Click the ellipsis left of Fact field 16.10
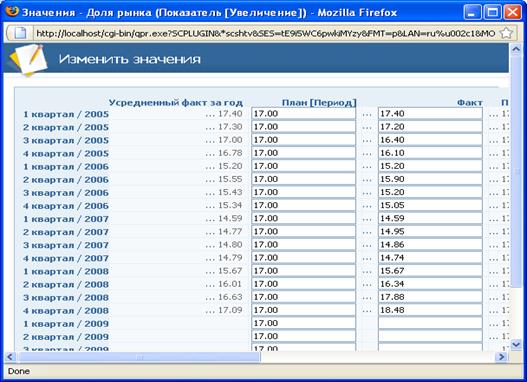527x382 pixels. point(367,154)
